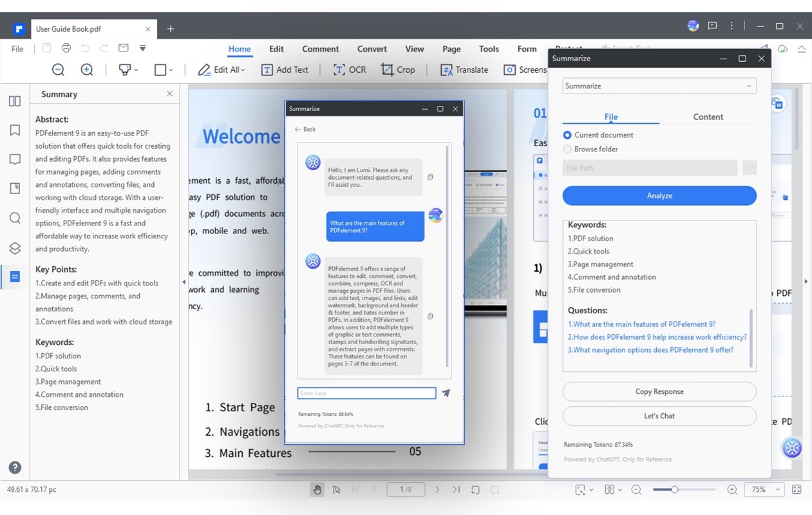This screenshot has height=515, width=812.
Task: Expand the Edit All dropdown
Action: tap(222, 70)
